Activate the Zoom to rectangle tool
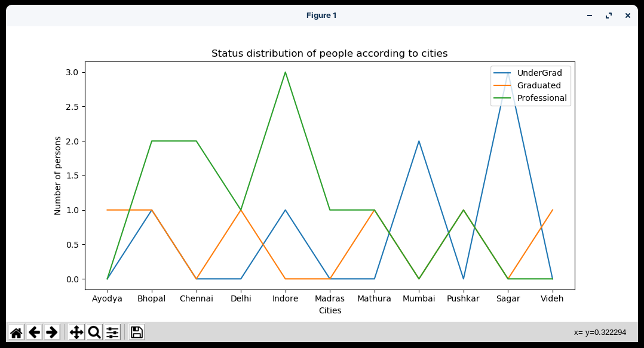 tap(94, 332)
